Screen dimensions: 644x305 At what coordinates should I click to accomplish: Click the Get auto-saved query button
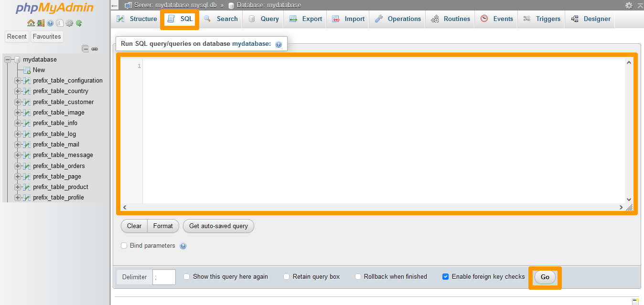point(218,226)
